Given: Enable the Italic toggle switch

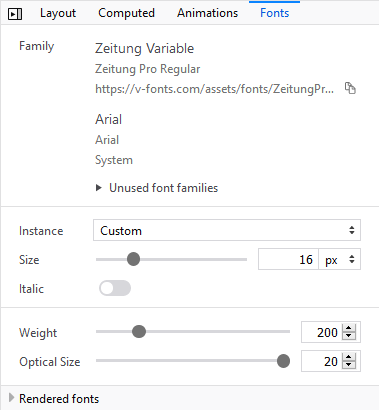Looking at the screenshot, I should point(115,288).
